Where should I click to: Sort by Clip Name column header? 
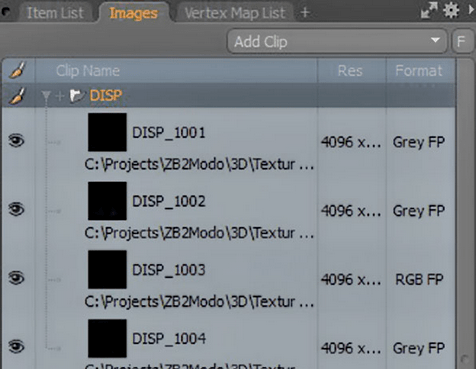coord(88,71)
